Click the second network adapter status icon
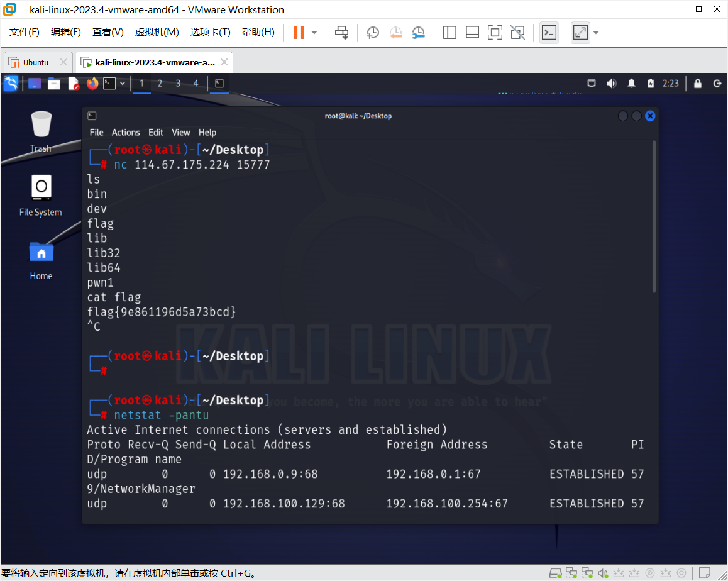This screenshot has height=581, width=728. [x=587, y=573]
